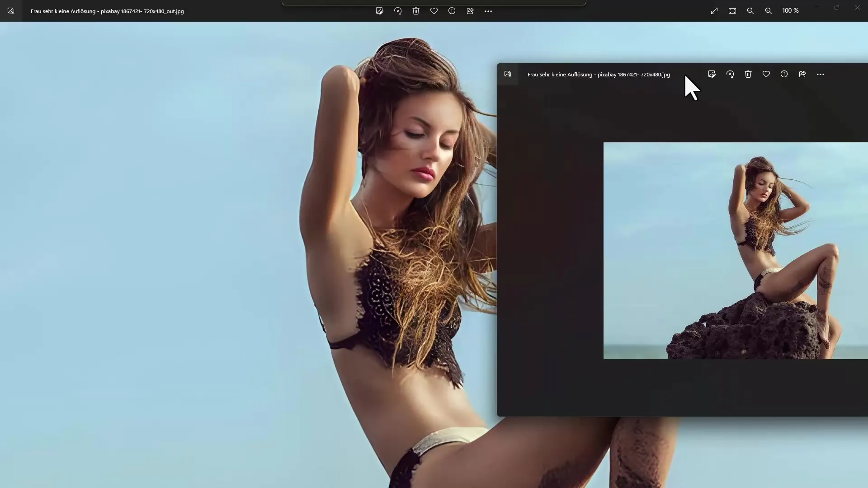Zoom out with the minus magnifier icon
This screenshot has height=488, width=868.
750,11
